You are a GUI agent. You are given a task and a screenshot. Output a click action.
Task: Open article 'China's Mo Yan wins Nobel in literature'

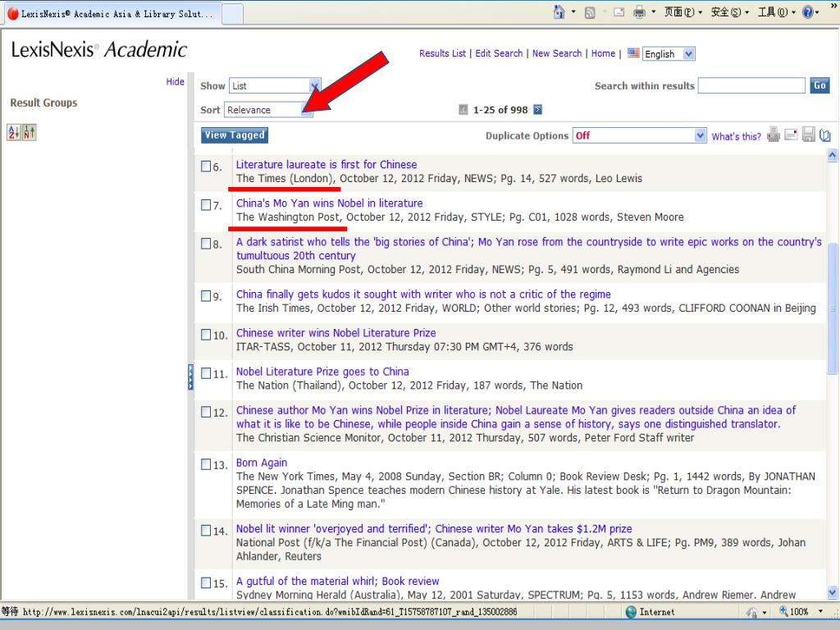coord(330,203)
